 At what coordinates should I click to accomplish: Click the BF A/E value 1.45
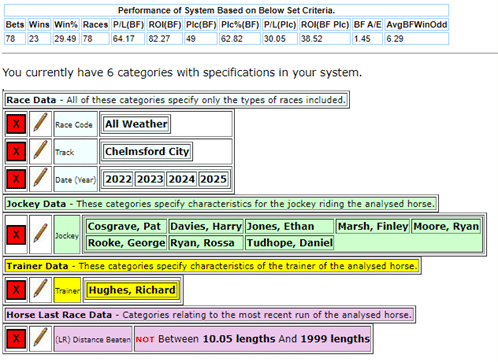tap(368, 39)
